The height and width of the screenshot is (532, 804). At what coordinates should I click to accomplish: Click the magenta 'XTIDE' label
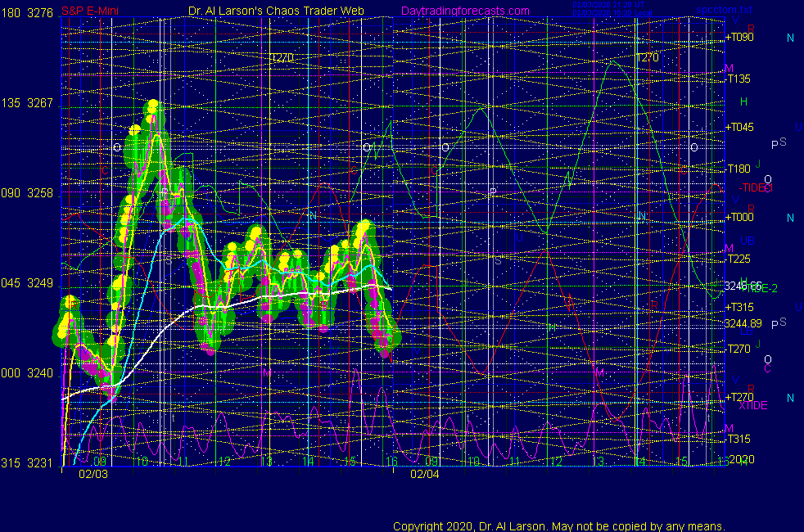point(752,406)
